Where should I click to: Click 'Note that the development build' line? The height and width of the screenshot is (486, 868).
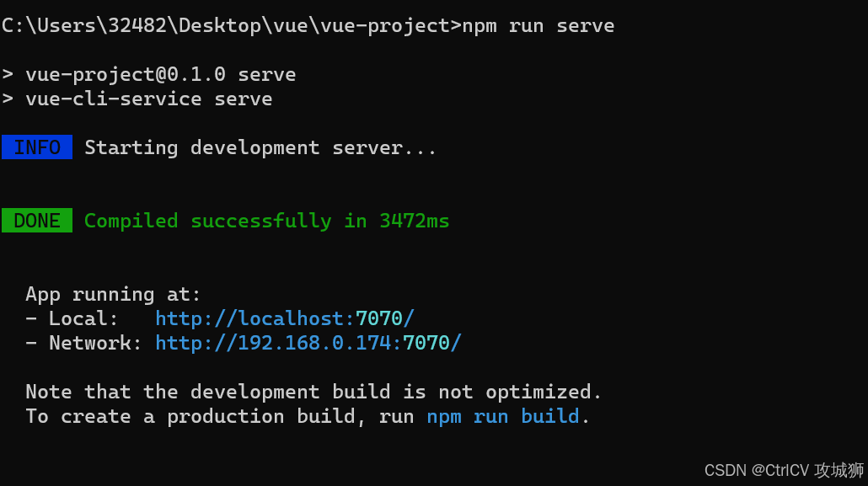pyautogui.click(x=313, y=392)
